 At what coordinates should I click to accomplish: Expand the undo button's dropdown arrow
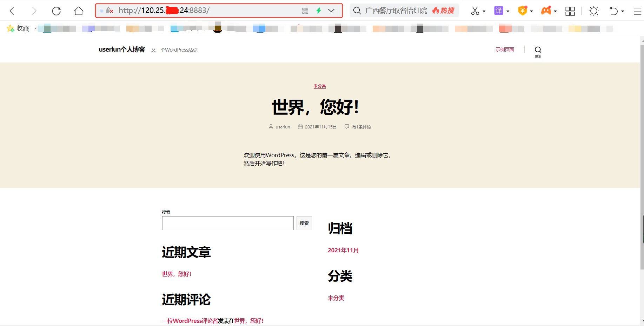(623, 11)
